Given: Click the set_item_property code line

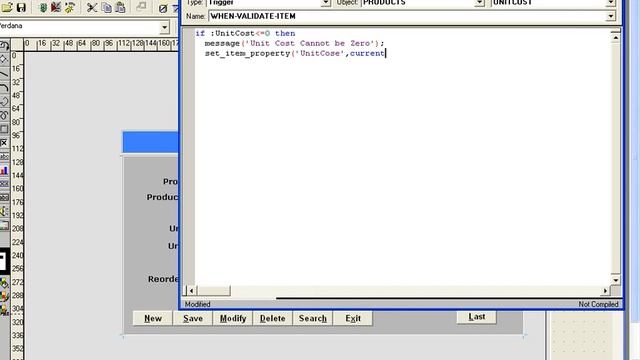Looking at the screenshot, I should pos(294,53).
